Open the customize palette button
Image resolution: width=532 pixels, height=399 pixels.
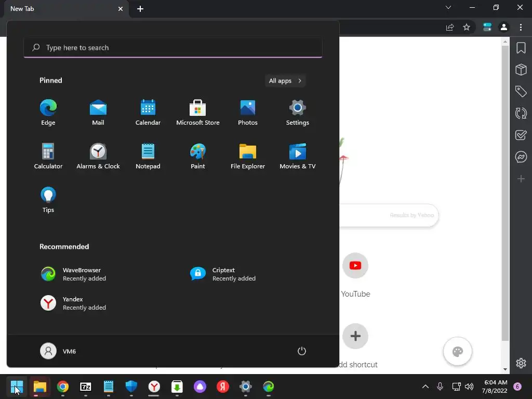tap(457, 352)
